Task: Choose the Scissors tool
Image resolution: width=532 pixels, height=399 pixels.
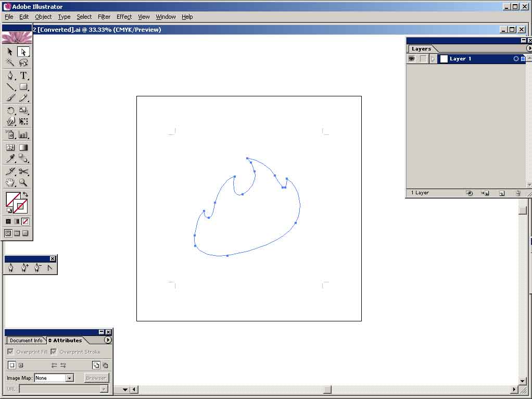Action: tap(23, 171)
